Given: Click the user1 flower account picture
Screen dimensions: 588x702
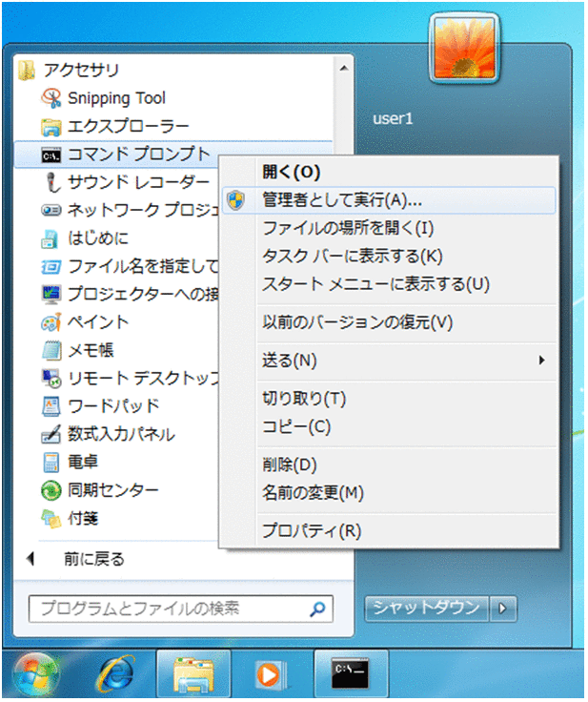Looking at the screenshot, I should pyautogui.click(x=464, y=49).
